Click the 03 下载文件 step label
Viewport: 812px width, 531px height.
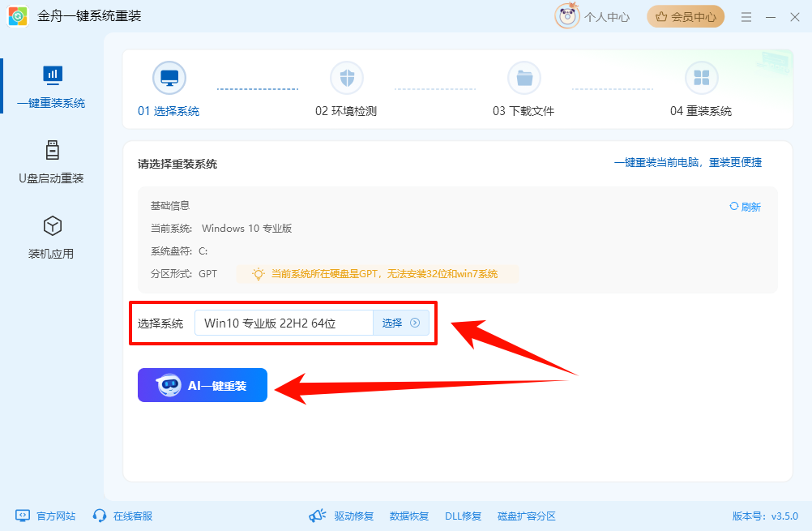point(524,111)
